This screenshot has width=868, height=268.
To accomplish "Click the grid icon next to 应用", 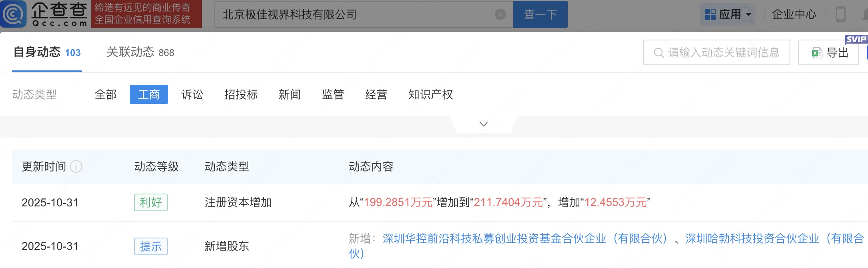I will coord(710,14).
